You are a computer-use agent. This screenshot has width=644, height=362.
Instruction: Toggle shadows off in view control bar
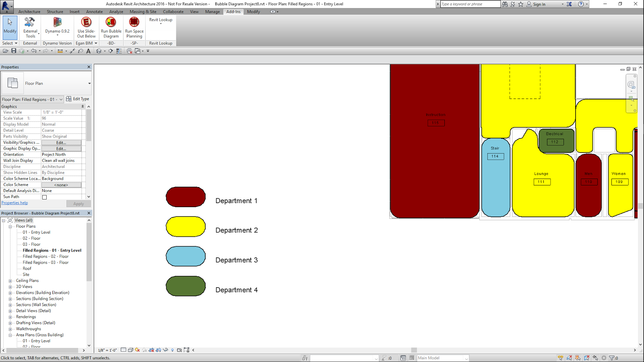pos(144,350)
